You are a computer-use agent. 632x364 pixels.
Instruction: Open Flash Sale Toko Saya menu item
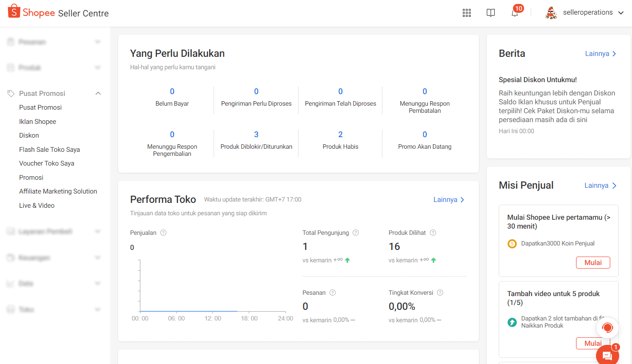point(49,150)
